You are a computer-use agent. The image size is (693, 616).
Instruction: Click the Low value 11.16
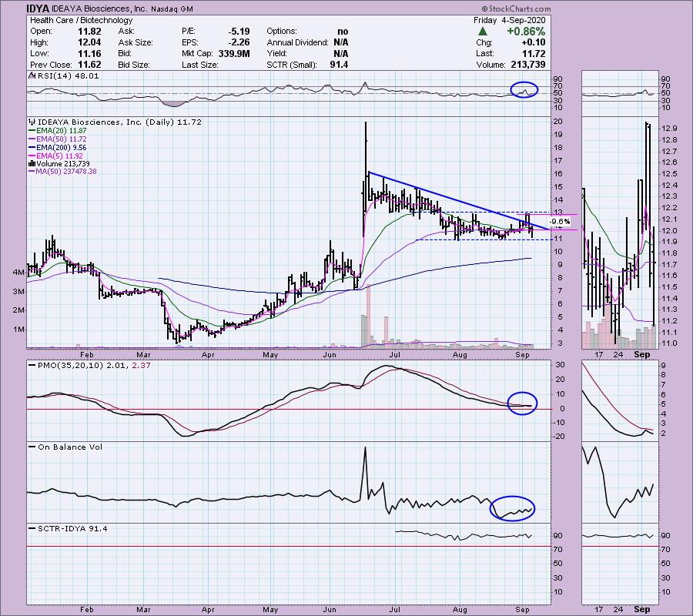coord(89,53)
